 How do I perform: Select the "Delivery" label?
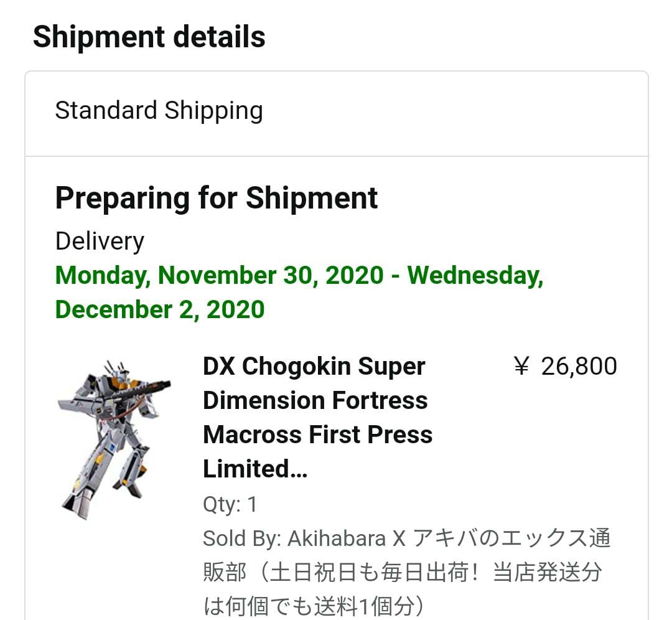click(x=100, y=242)
